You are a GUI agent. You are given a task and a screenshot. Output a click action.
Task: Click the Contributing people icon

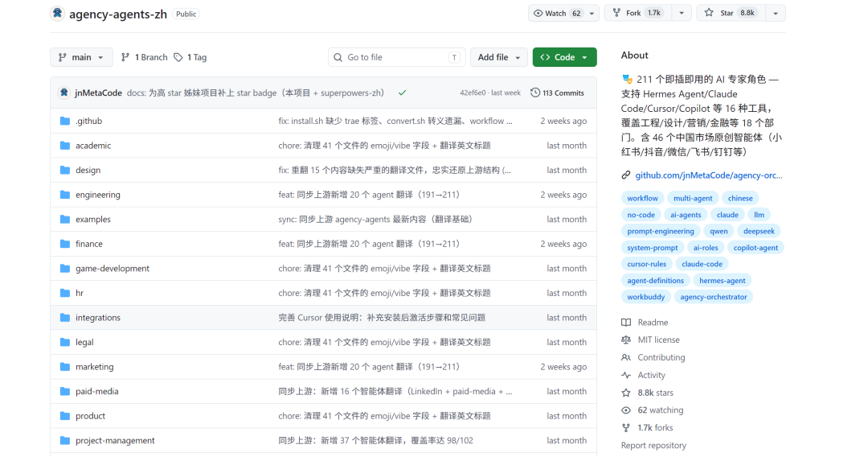click(x=626, y=357)
